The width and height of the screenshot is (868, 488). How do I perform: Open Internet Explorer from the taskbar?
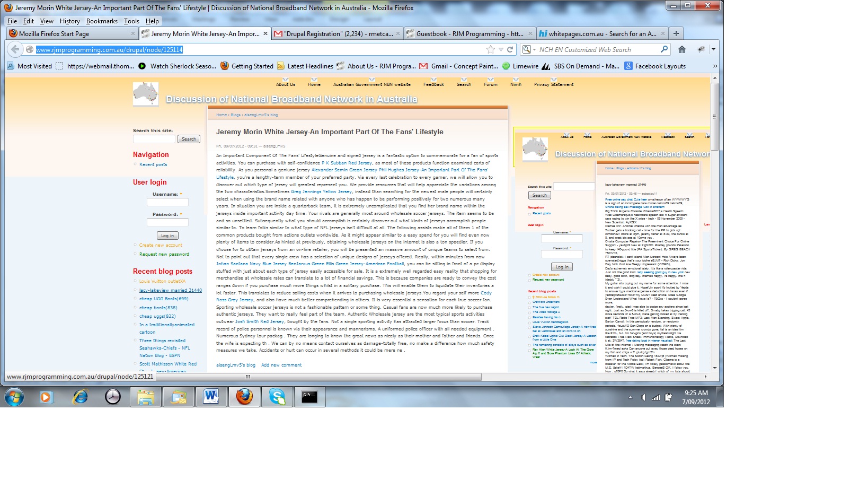click(x=80, y=396)
